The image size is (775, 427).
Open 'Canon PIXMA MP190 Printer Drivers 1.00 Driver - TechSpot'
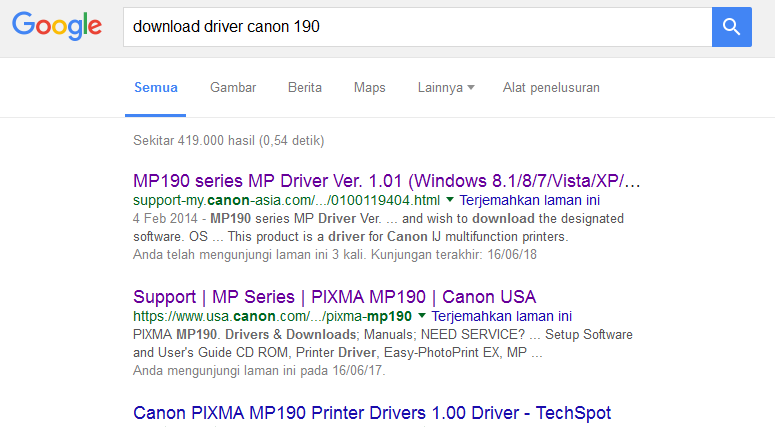[x=372, y=413]
